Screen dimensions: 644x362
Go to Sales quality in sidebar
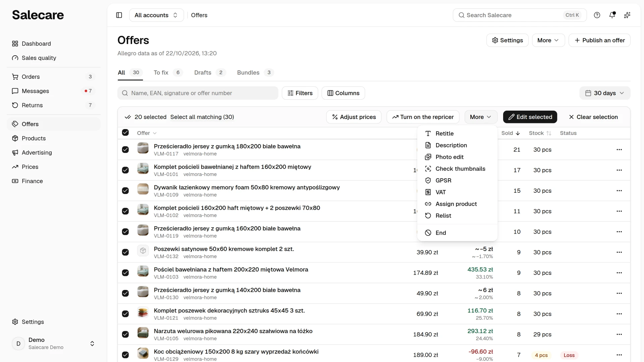click(x=54, y=58)
